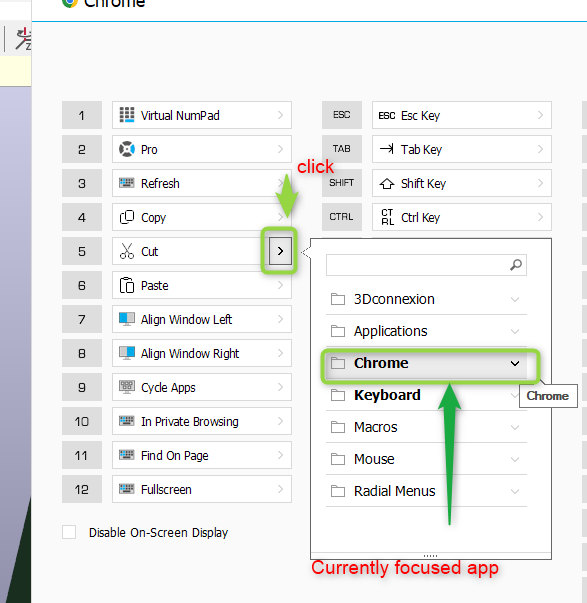
Task: Click the Cycle Apps assignment field
Action: pyautogui.click(x=202, y=387)
